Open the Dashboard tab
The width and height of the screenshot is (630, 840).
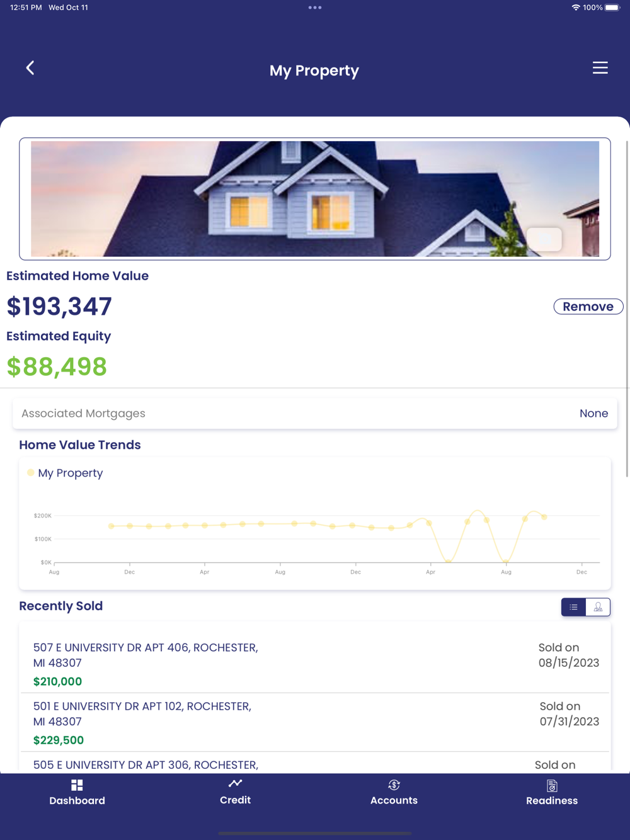coord(77,793)
